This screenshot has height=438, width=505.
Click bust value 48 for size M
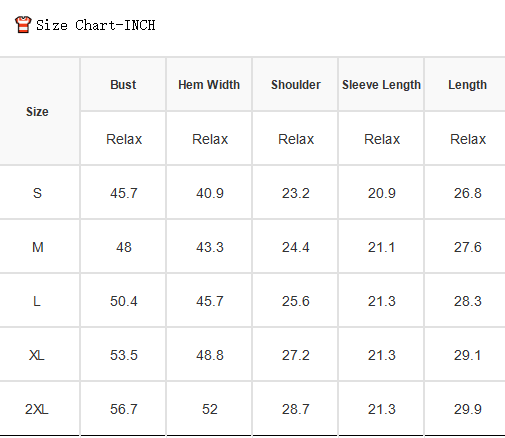[x=124, y=247]
